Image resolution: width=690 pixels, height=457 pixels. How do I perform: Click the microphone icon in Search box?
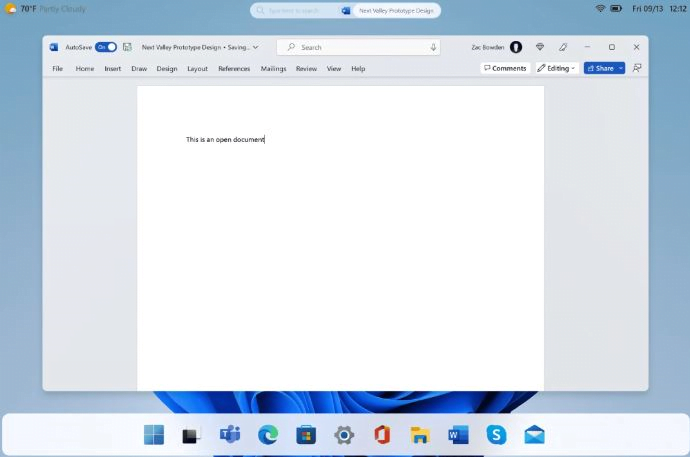(x=433, y=47)
